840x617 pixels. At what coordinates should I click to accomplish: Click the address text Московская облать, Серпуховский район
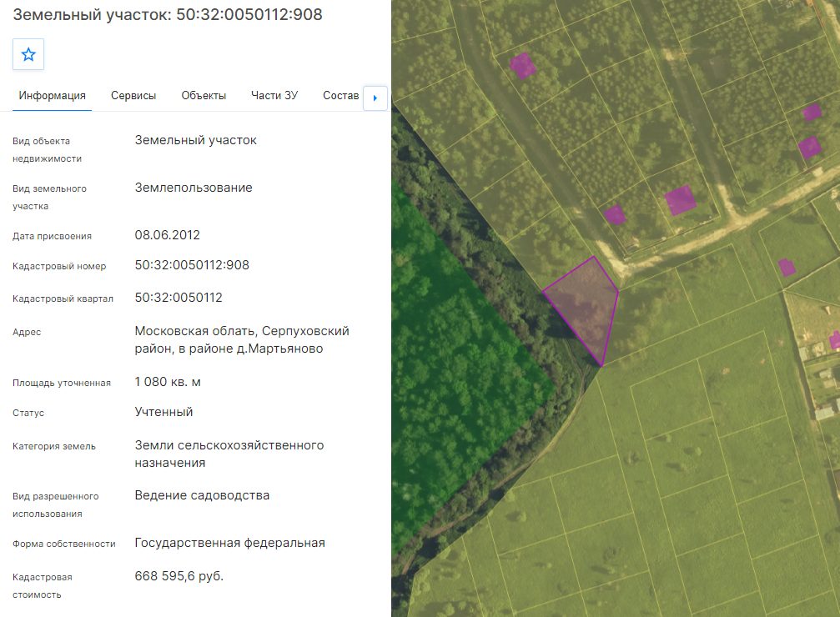[x=242, y=339]
